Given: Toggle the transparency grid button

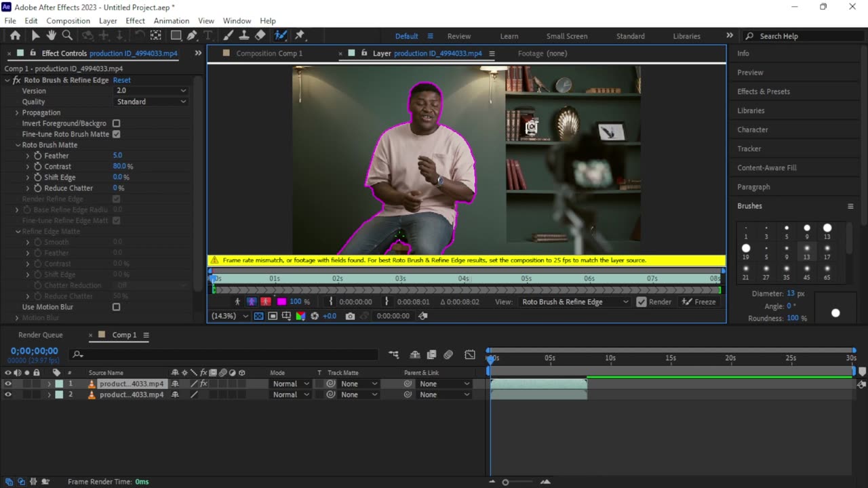Looking at the screenshot, I should tap(258, 316).
